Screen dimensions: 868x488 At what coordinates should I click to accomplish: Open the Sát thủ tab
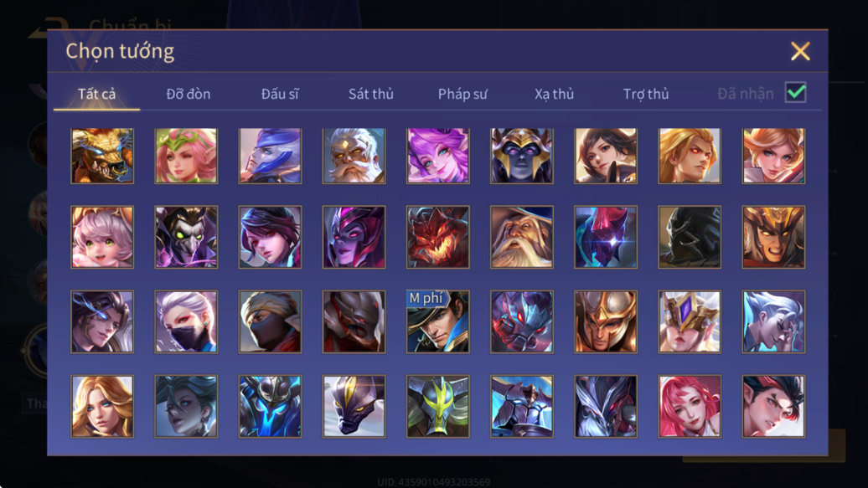click(371, 94)
